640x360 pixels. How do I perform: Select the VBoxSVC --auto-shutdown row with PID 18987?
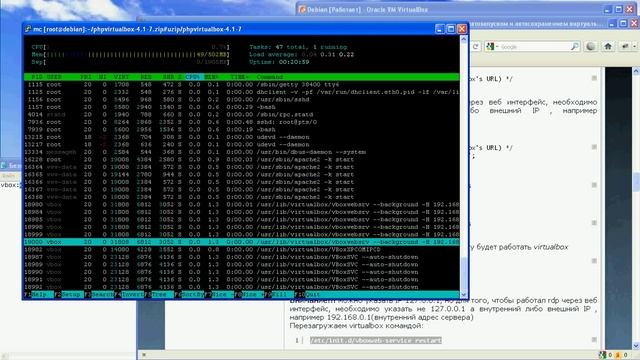pyautogui.click(x=242, y=257)
